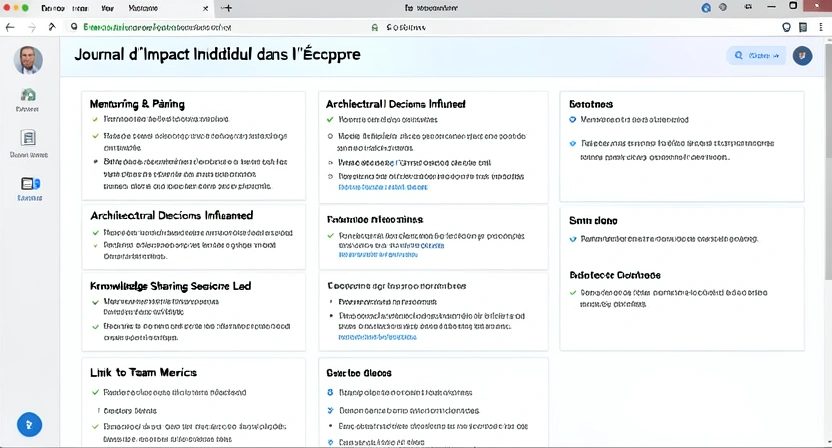Click the shield extension icon in the toolbar
The width and height of the screenshot is (832, 448).
pos(786,27)
